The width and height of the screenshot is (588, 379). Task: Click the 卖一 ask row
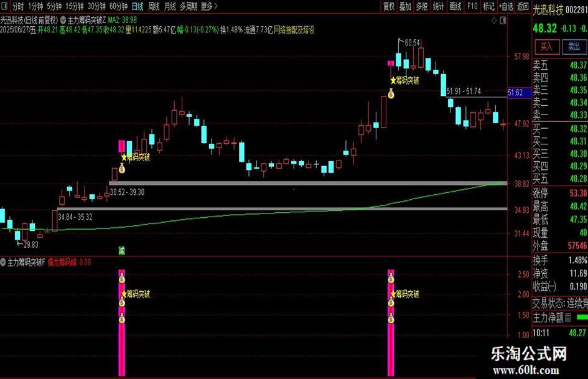click(x=560, y=115)
